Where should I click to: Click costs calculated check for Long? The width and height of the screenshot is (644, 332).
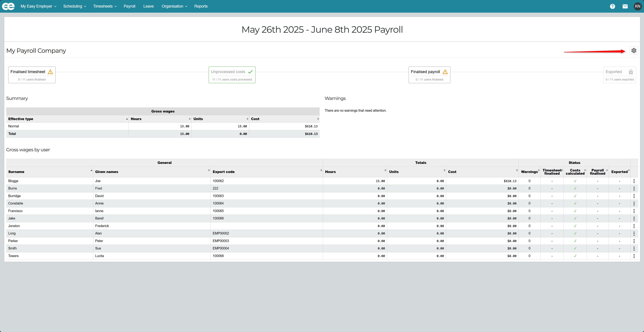[575, 233]
